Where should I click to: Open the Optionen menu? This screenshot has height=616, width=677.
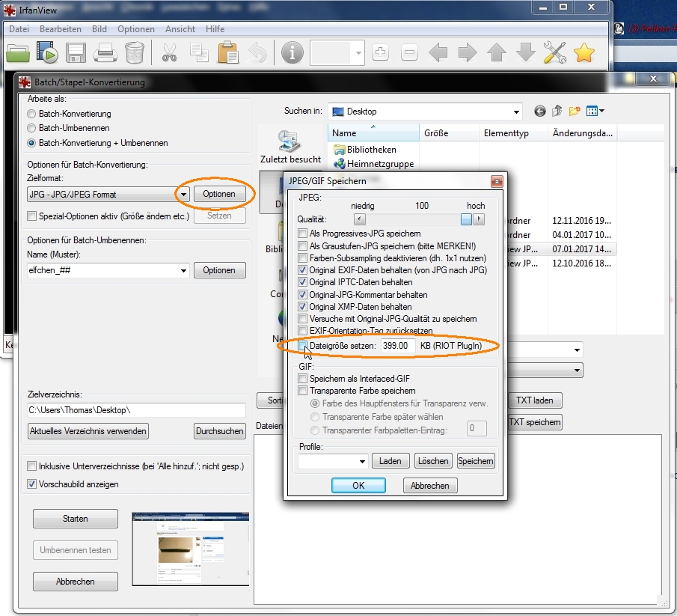pos(136,29)
